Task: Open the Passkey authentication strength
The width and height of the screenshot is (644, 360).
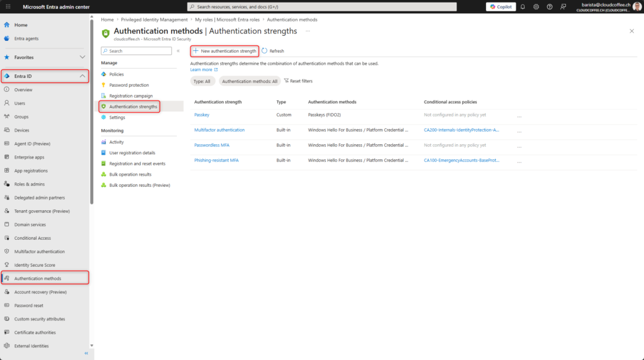Action: [x=202, y=115]
